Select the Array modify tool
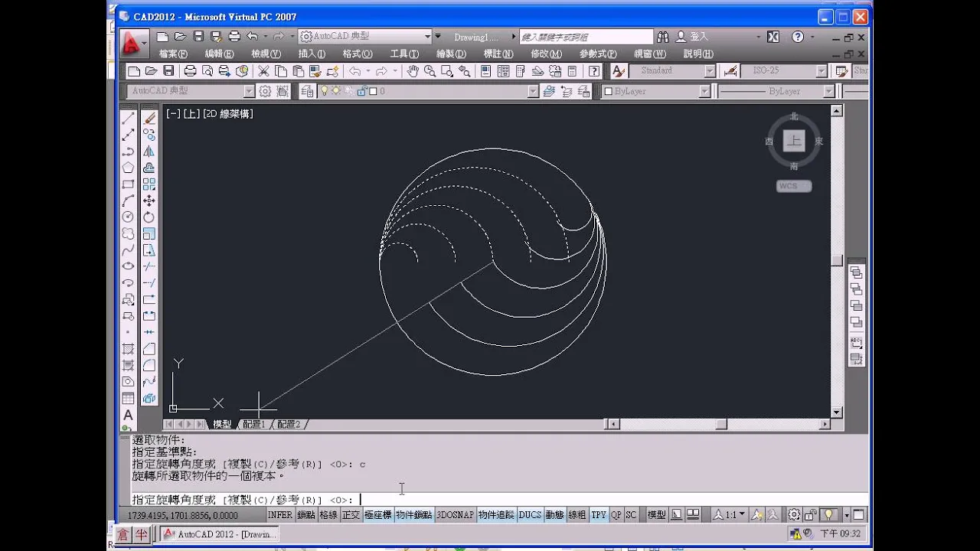Image resolution: width=980 pixels, height=551 pixels. pos(149,184)
